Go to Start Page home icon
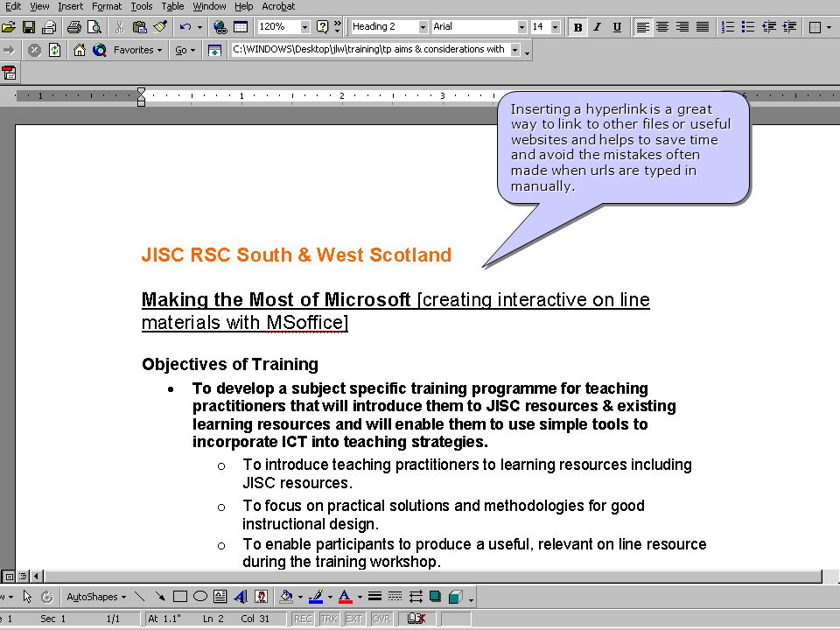This screenshot has height=630, width=840. click(80, 51)
